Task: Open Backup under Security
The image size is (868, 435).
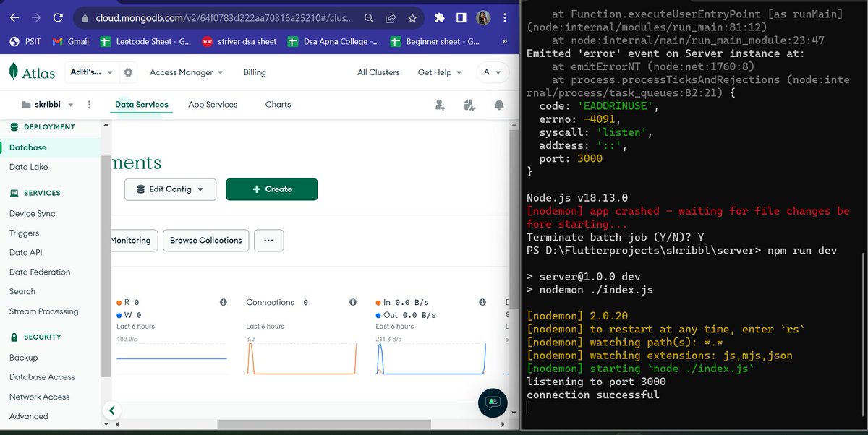Action: click(x=23, y=358)
